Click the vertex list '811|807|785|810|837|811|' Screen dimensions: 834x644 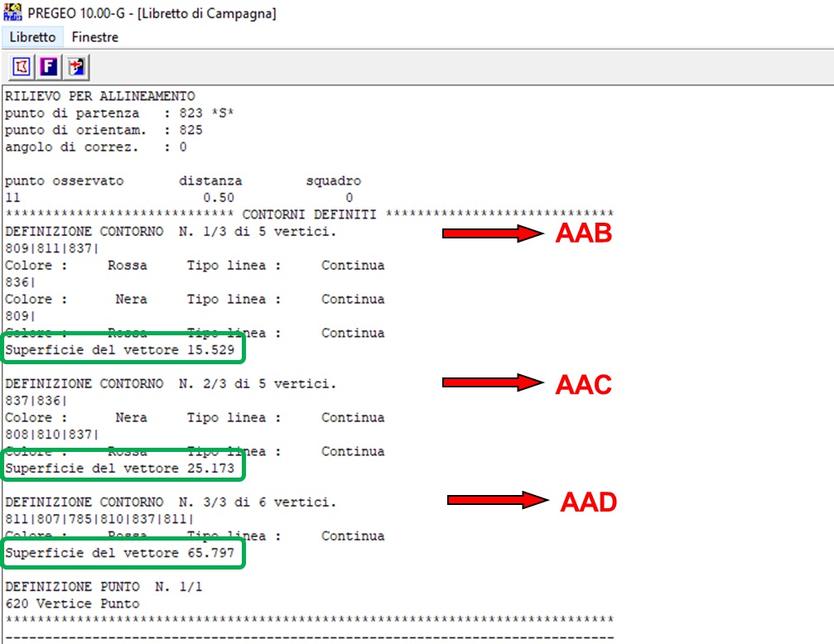click(x=99, y=519)
